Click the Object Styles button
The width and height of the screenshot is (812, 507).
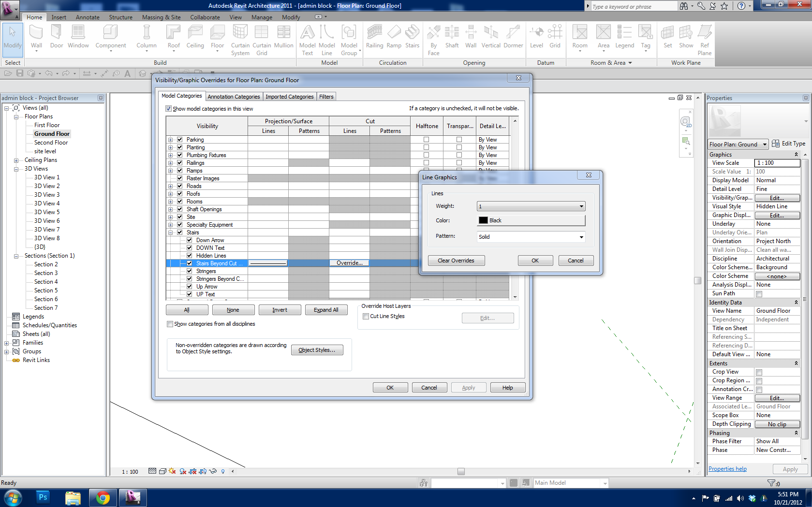(317, 350)
